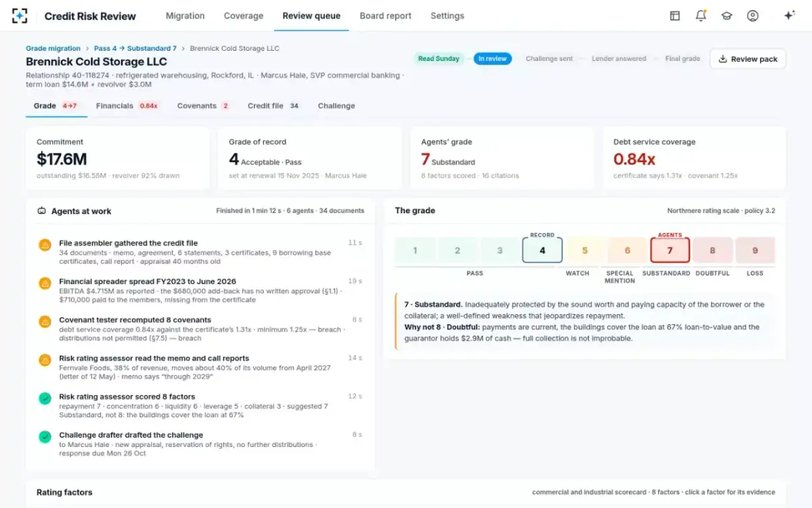This screenshot has width=812, height=508.
Task: Click the Northmere rating scale · policy 3.2 text
Action: point(721,211)
